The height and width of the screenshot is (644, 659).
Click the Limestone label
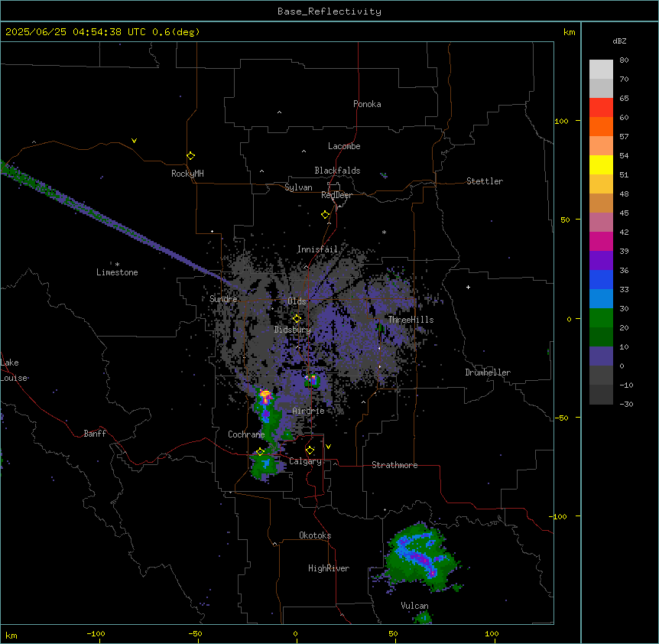[117, 272]
